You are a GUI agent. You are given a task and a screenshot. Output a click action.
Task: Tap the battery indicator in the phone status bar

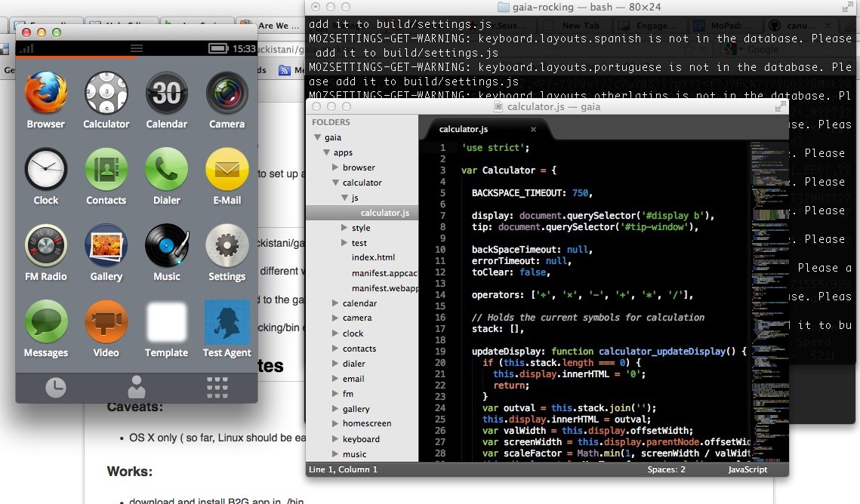(218, 49)
